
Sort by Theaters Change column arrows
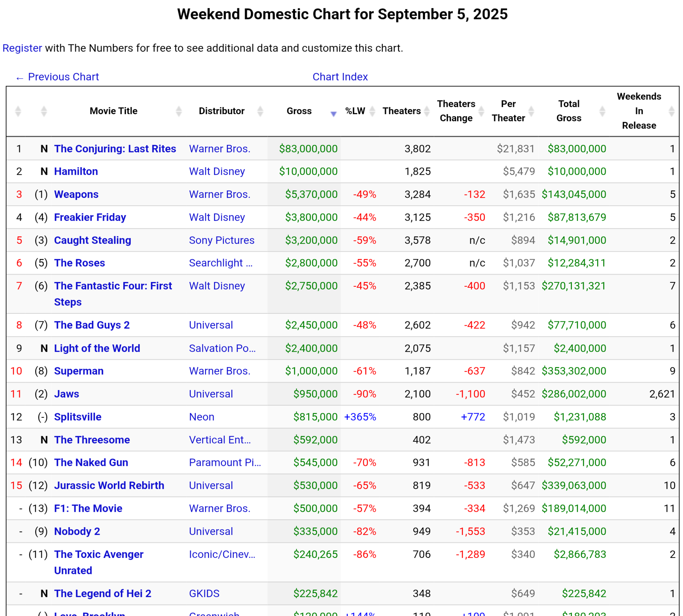tap(481, 111)
